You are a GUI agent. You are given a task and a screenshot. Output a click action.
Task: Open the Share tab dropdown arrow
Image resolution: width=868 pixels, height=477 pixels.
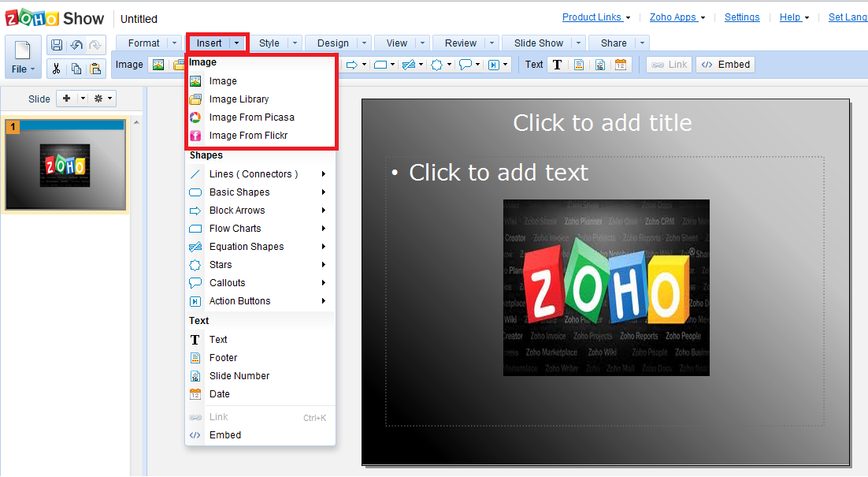coord(642,43)
